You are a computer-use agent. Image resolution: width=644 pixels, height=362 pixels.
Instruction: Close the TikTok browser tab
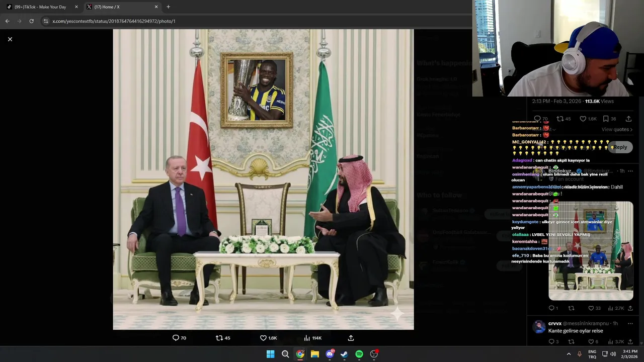[x=76, y=7]
